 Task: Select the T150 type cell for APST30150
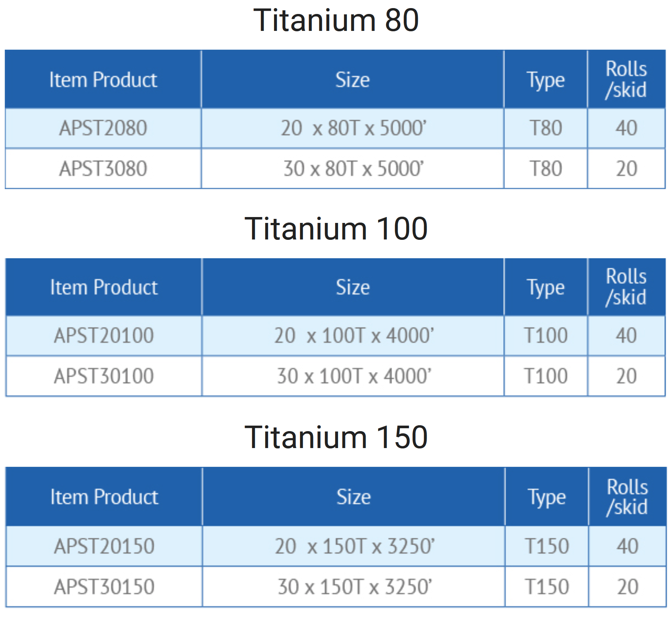(x=547, y=586)
